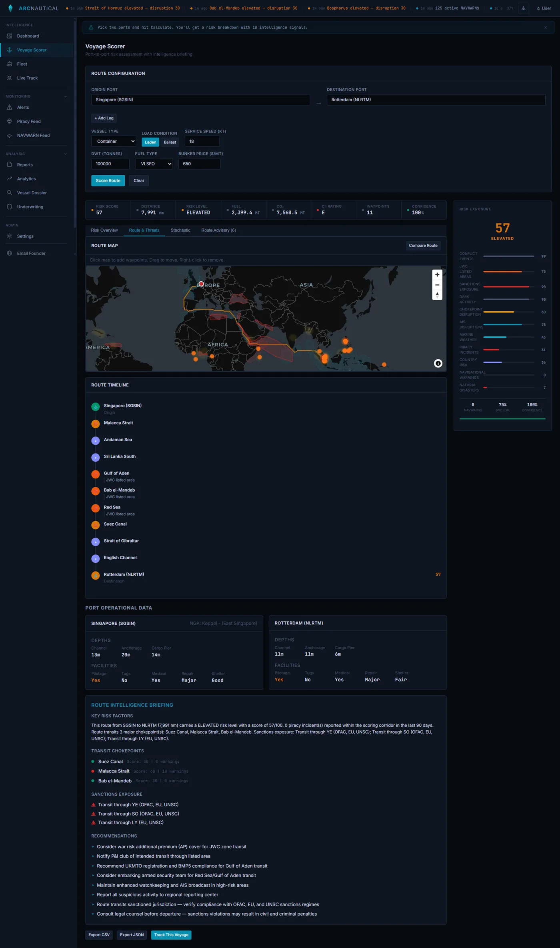
Task: Click the Email Founder globe icon
Action: tap(10, 253)
